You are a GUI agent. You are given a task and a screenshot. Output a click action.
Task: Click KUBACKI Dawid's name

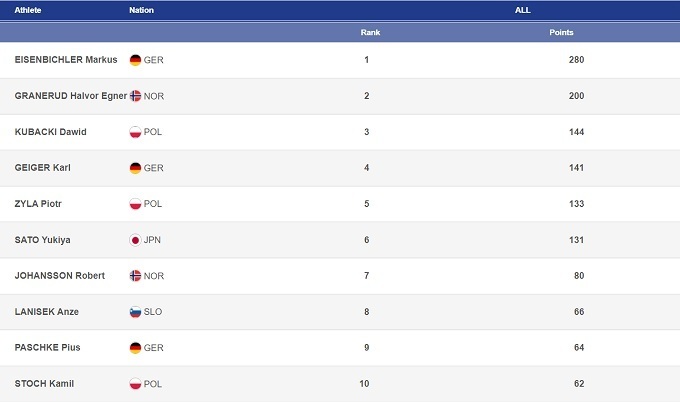51,132
